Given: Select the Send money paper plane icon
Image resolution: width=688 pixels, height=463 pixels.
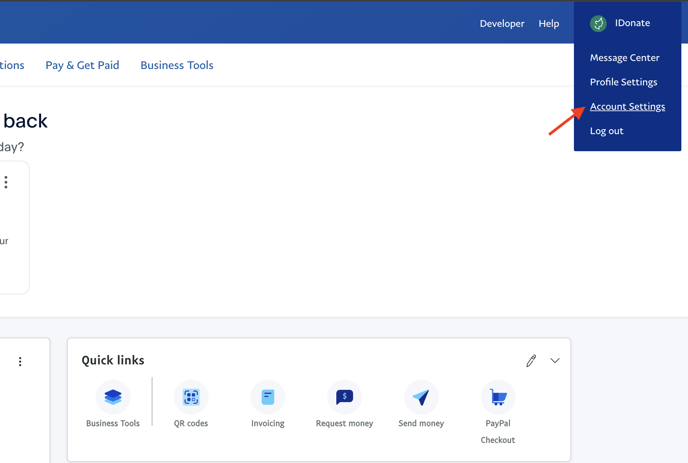Looking at the screenshot, I should click(x=421, y=397).
